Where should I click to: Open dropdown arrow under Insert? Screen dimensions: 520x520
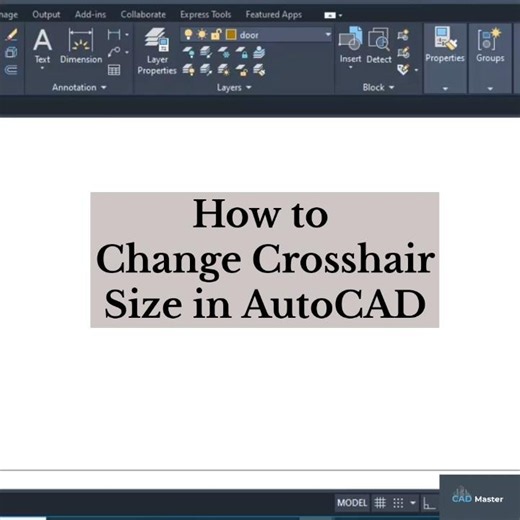pos(350,68)
